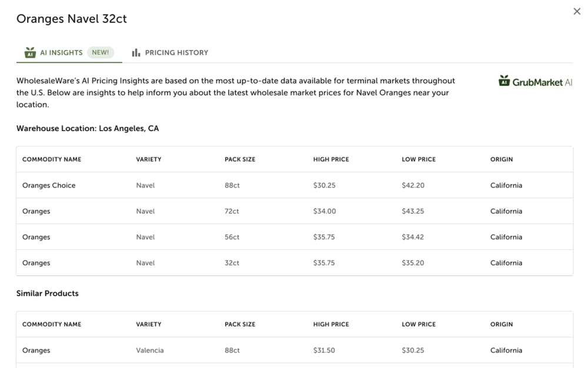This screenshot has width=588, height=368.
Task: Select the Navel 32ct oranges row
Action: 295,263
